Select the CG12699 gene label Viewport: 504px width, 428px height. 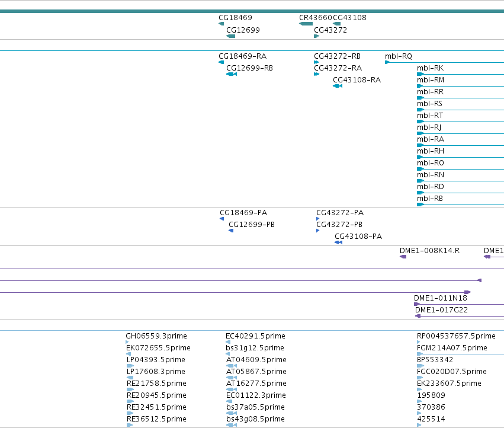coord(243,30)
